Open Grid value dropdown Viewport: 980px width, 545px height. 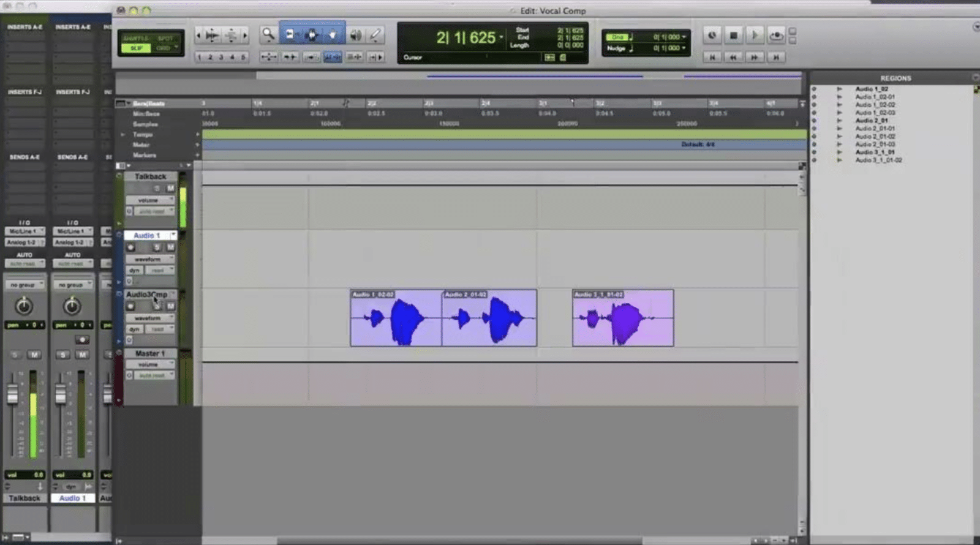[684, 37]
